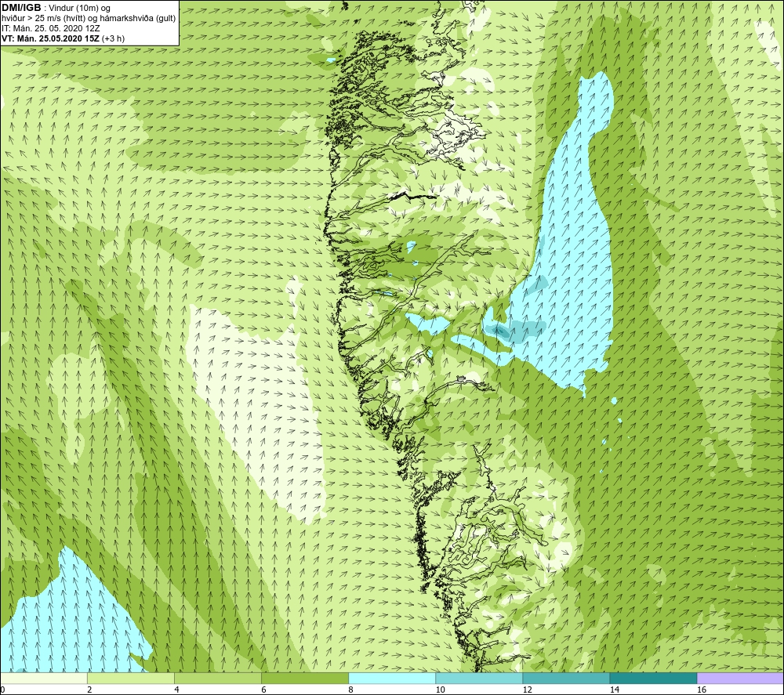Viewport: 784px width, 695px height.
Task: Click the 0-2 m/s palest legend swatch
Action: pos(43,678)
